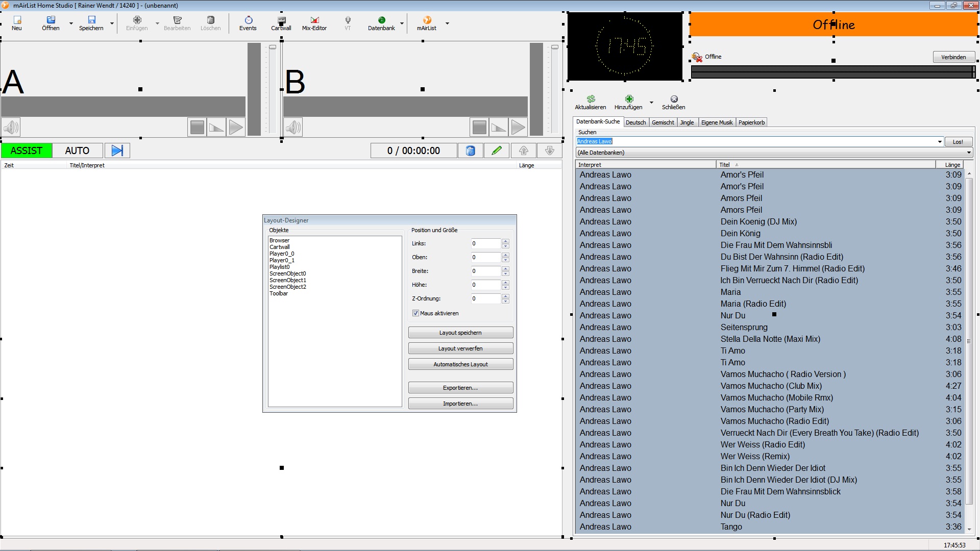Stop Player B with stop button
This screenshot has width=980, height=551.
click(479, 127)
